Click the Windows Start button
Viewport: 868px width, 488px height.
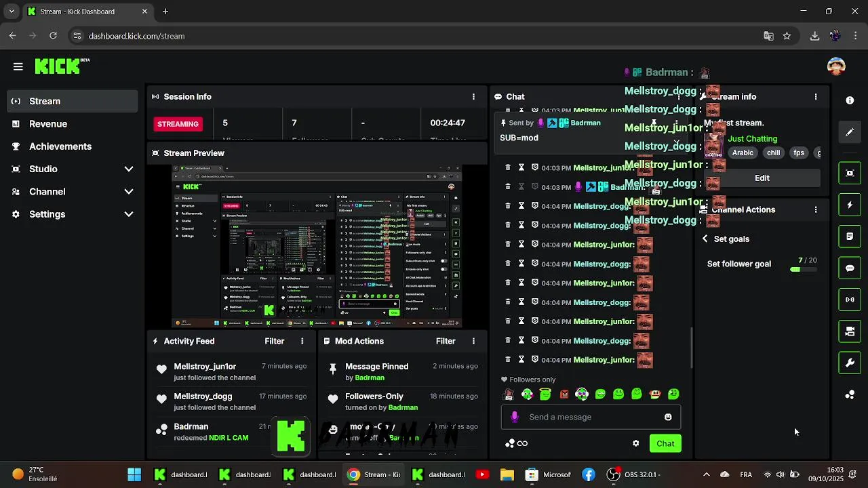point(134,474)
